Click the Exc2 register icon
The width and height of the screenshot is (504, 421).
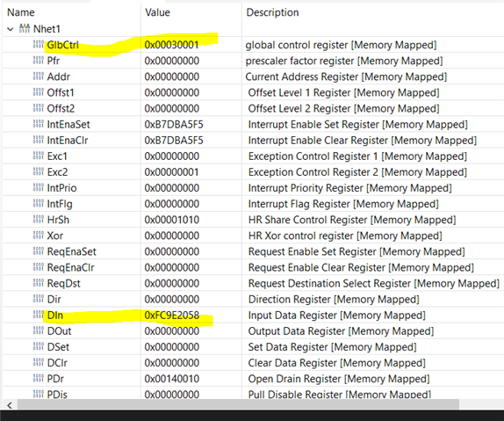pos(39,171)
